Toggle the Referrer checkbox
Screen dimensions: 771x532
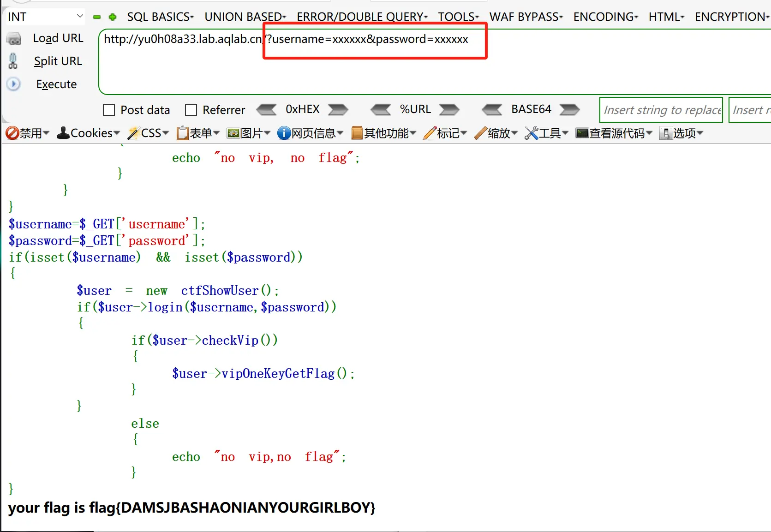(x=191, y=110)
